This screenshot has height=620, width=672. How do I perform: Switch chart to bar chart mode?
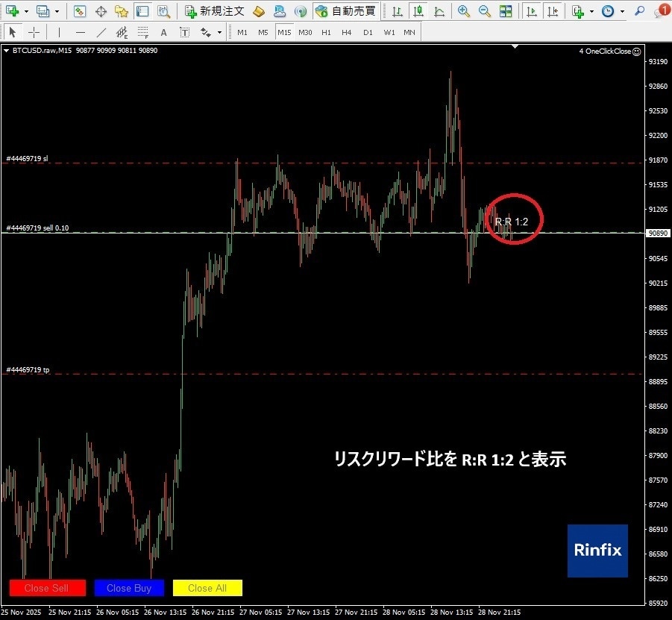click(398, 11)
